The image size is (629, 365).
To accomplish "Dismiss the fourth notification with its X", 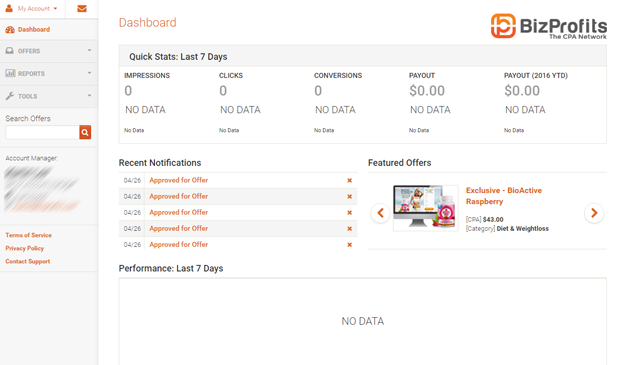I will [x=349, y=229].
